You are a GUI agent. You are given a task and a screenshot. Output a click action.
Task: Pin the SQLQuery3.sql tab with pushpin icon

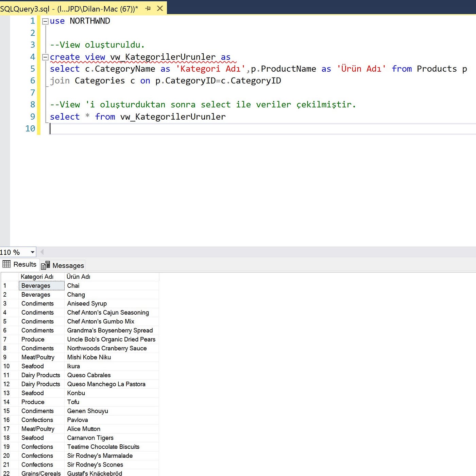(x=148, y=8)
